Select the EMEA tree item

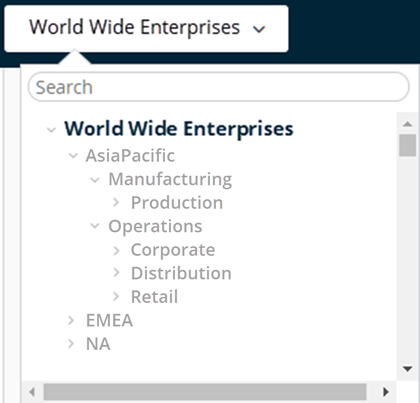click(109, 320)
